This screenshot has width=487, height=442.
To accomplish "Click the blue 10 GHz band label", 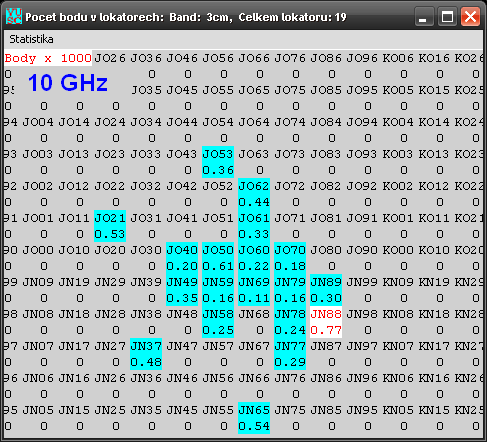I will pos(68,82).
